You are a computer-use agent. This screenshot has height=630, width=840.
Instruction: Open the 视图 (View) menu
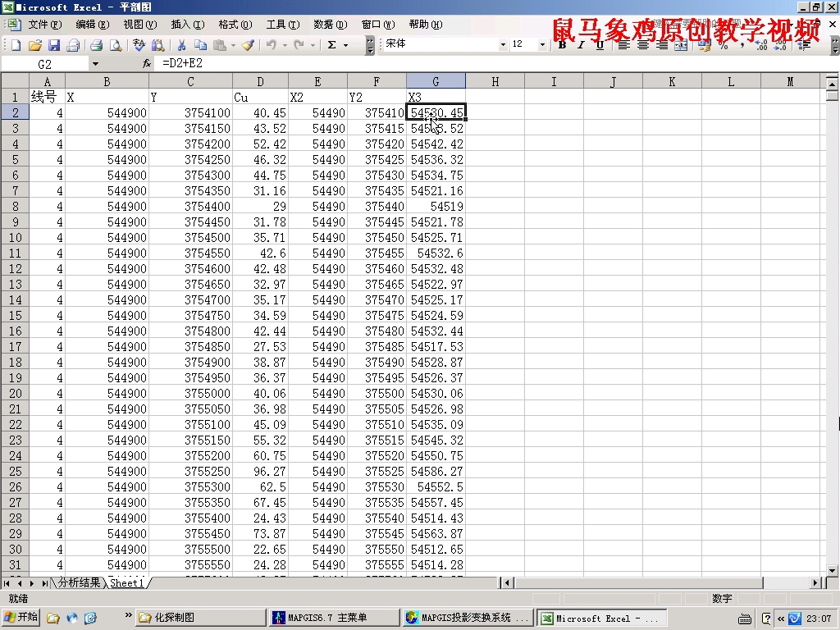pyautogui.click(x=140, y=25)
